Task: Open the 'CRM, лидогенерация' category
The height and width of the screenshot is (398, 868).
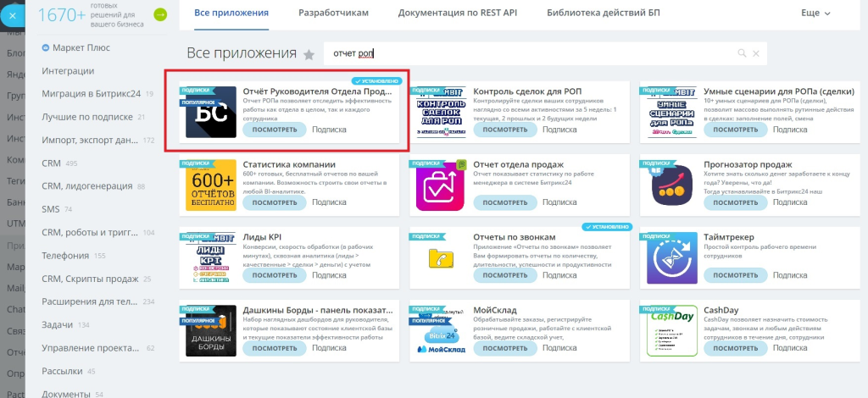Action: coord(87,185)
